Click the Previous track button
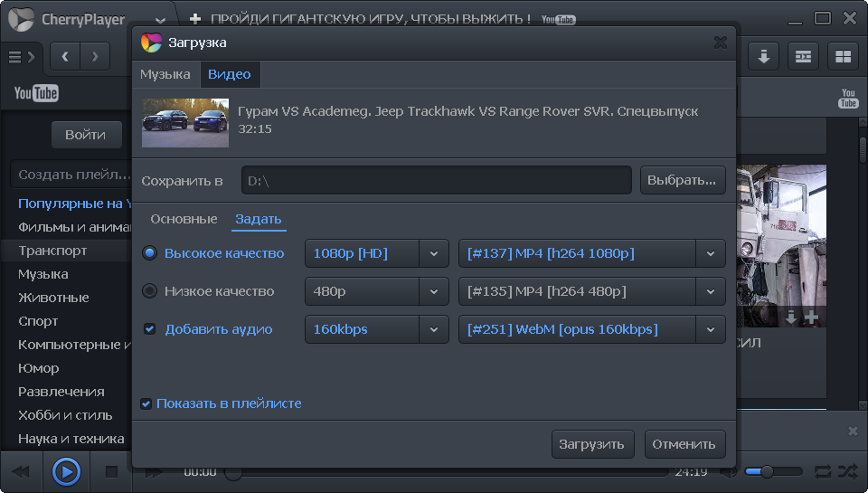 21,472
